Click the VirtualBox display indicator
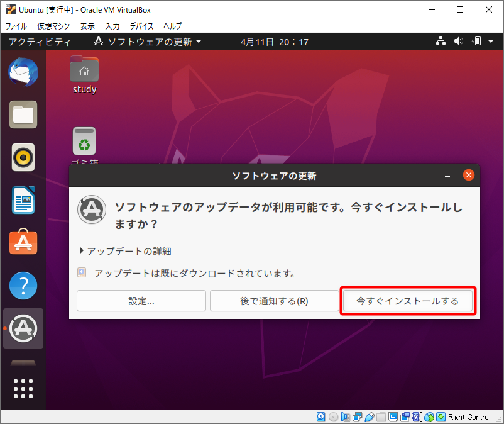This screenshot has width=504, height=424. pos(393,417)
